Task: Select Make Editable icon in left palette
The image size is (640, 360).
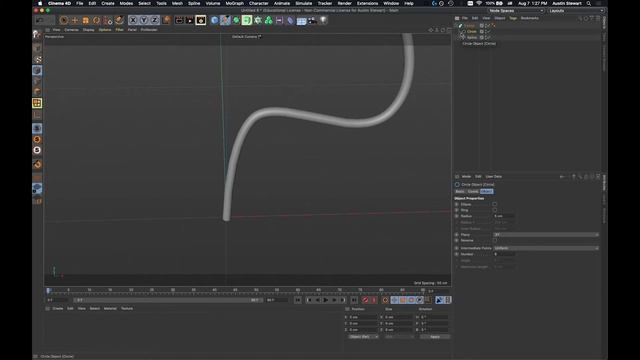Action: 37,35
